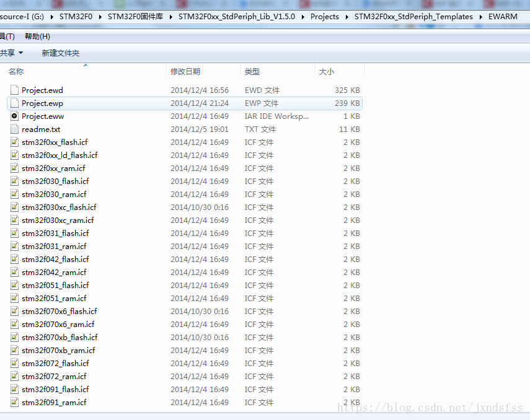Sort by the 名称 column header
Viewport: 530px width, 420px height.
(16, 72)
